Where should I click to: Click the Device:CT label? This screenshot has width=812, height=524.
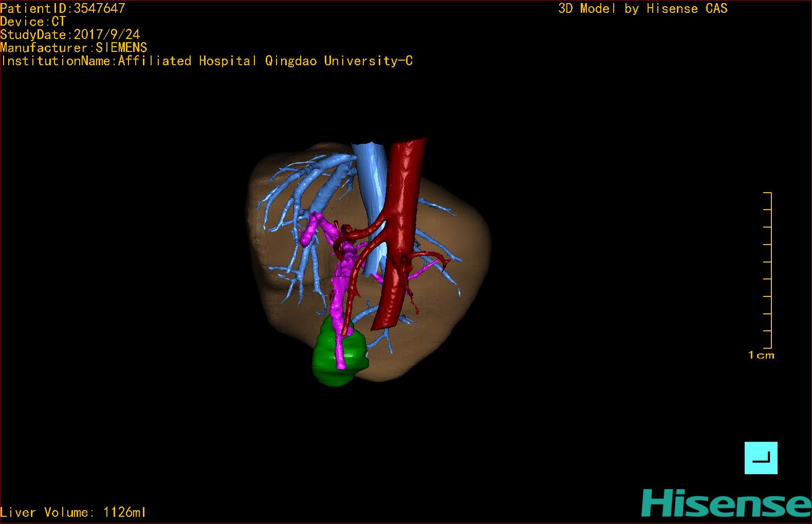33,22
